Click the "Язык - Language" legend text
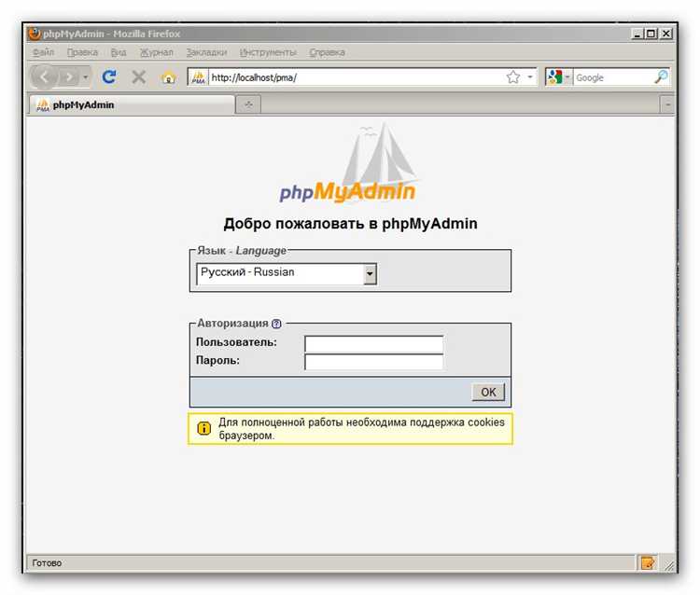700x595 pixels. point(242,251)
